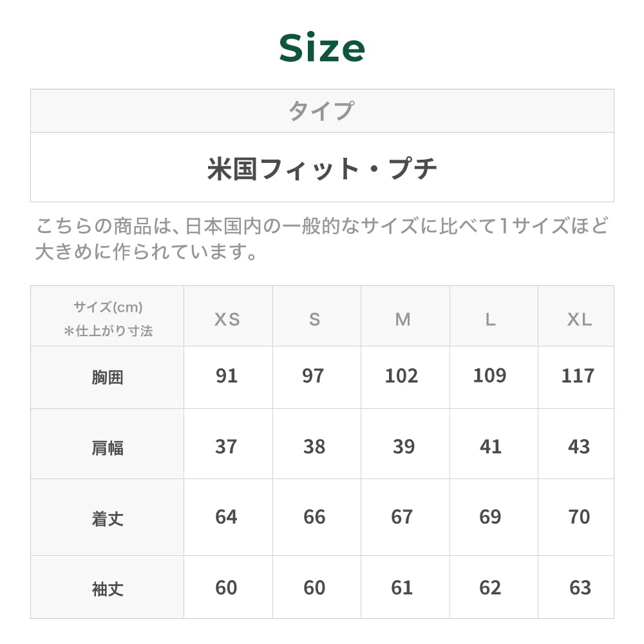Click the XS column header
This screenshot has width=644, height=644.
click(227, 319)
